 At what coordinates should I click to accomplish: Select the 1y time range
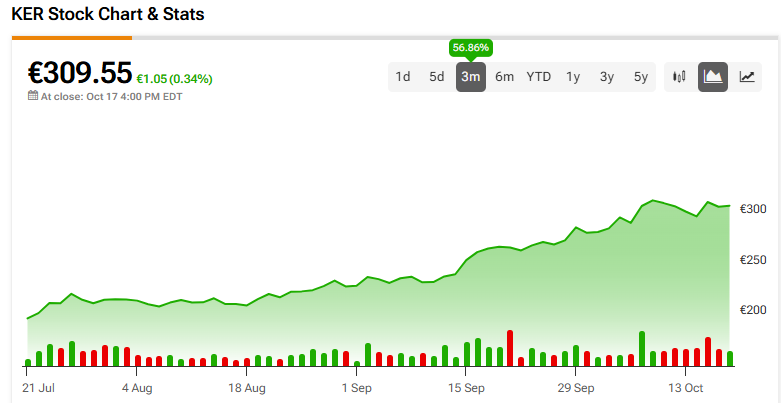[x=573, y=77]
